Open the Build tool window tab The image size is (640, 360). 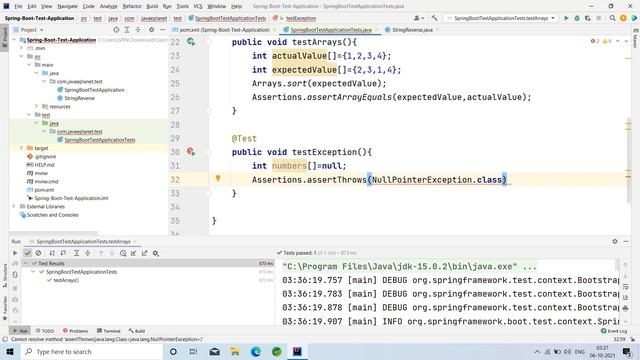click(x=137, y=331)
